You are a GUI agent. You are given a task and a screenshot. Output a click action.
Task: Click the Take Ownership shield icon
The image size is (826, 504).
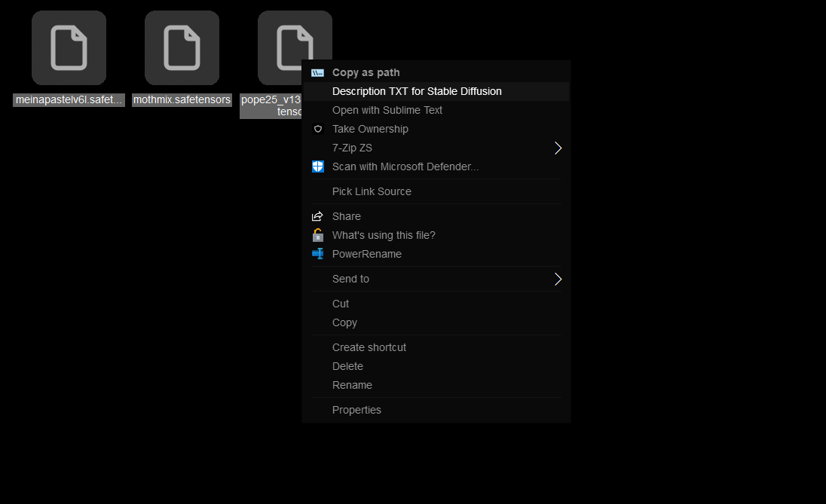coord(317,129)
